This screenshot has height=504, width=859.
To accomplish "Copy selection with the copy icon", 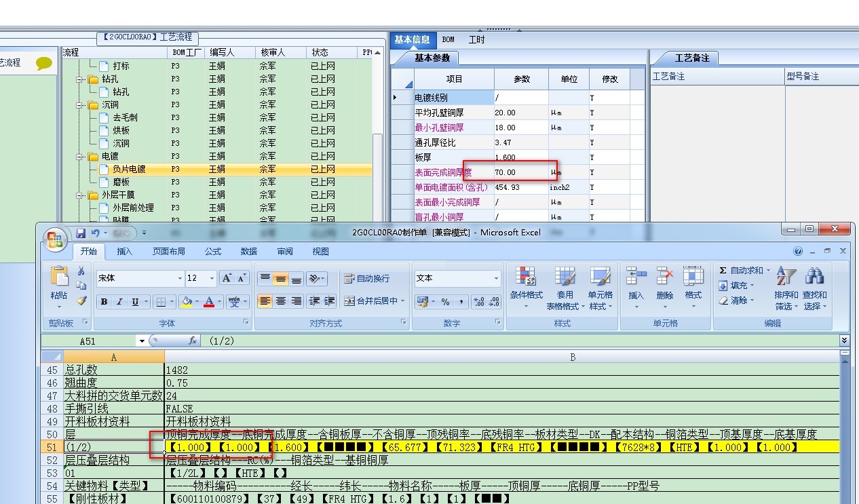I will pyautogui.click(x=81, y=286).
